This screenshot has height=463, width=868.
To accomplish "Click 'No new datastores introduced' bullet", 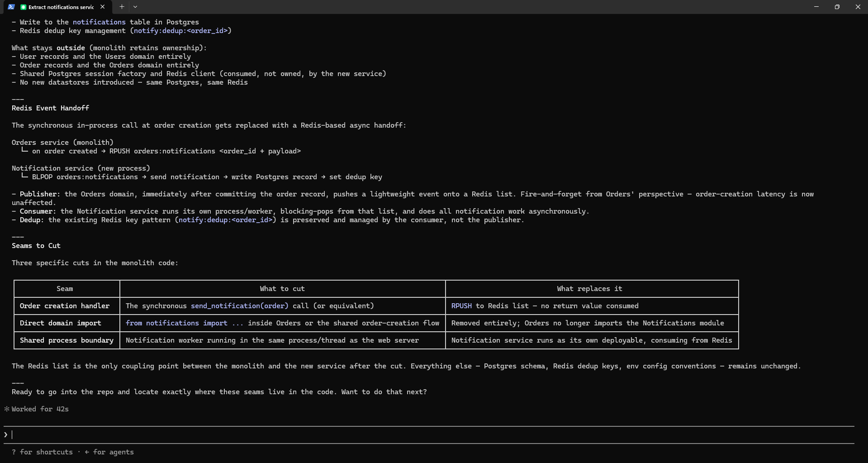I will click(130, 82).
